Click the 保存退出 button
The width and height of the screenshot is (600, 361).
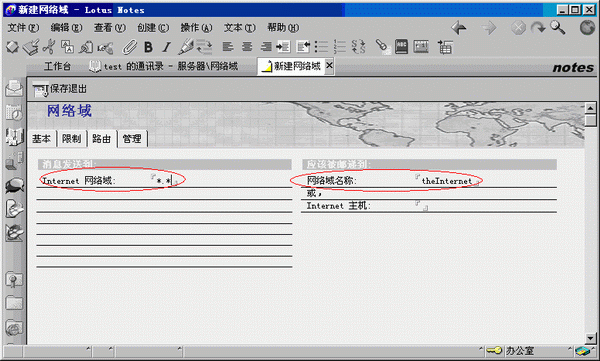[x=60, y=89]
